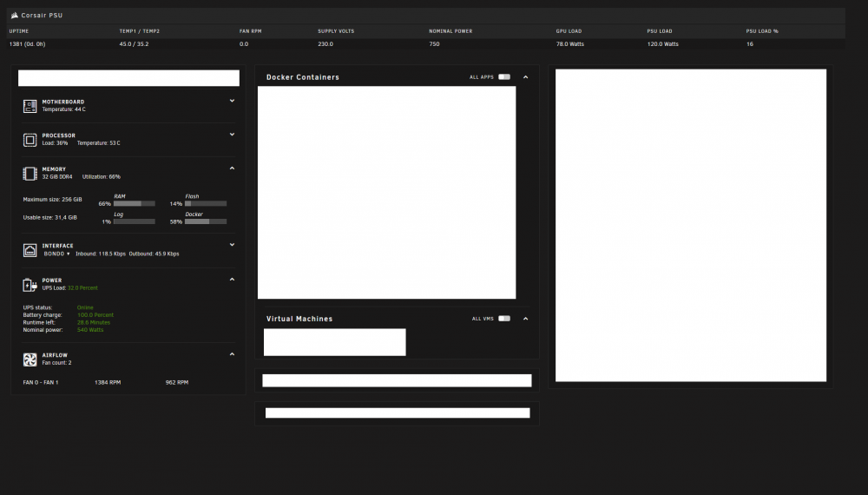The image size is (868, 495).
Task: Collapse the Virtual Machines panel
Action: tap(525, 319)
